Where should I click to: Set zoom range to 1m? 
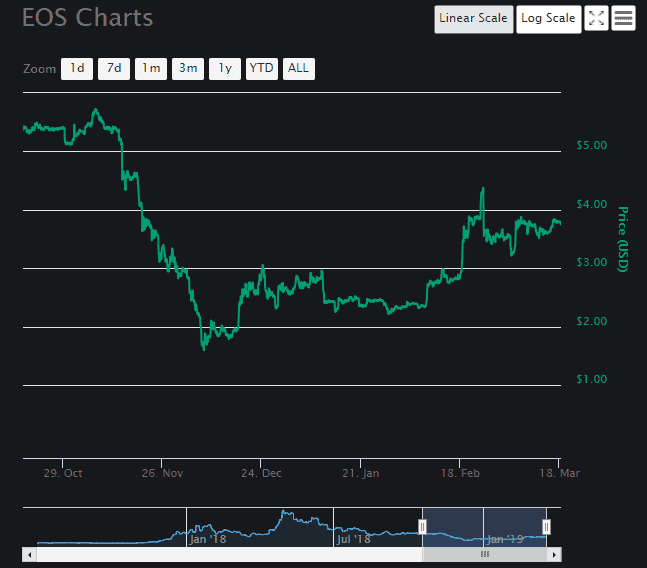151,68
